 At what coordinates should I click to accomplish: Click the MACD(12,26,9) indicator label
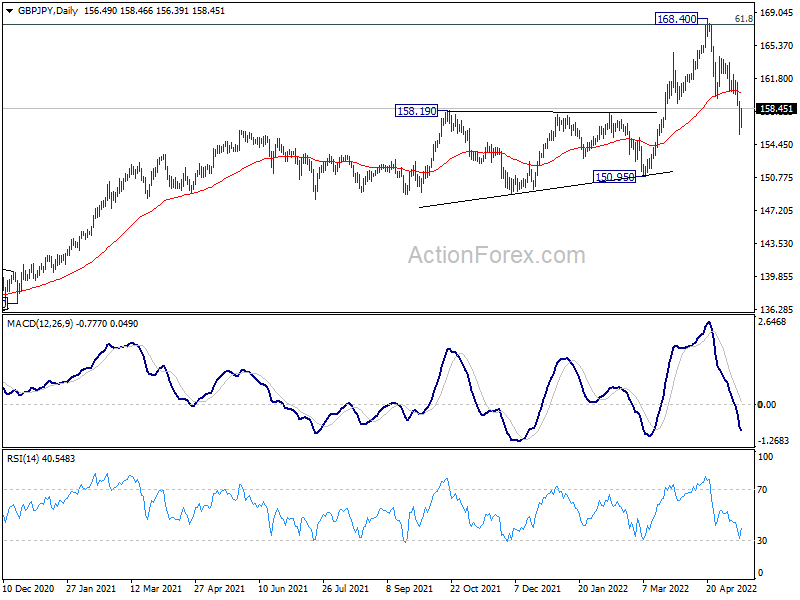point(40,323)
